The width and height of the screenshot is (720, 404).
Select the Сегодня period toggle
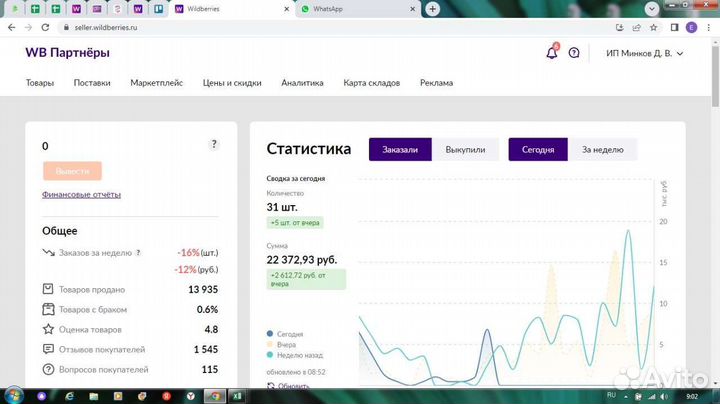(x=538, y=150)
